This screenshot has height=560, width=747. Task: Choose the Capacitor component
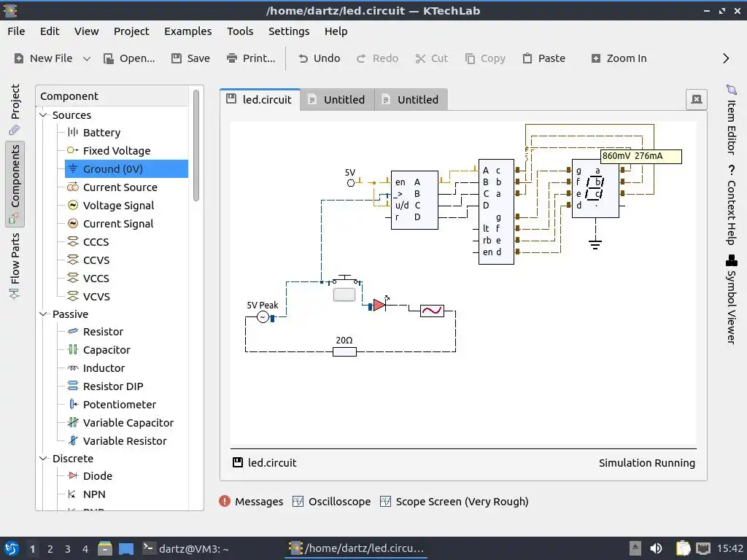107,350
